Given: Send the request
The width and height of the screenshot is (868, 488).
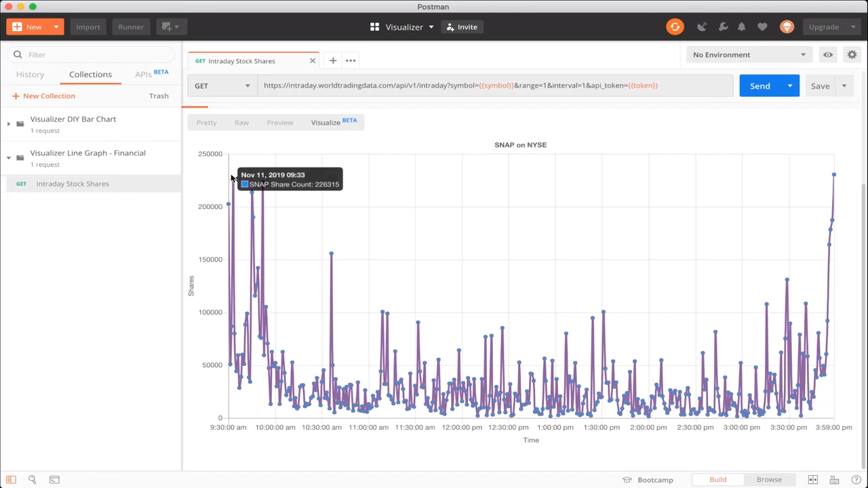Looking at the screenshot, I should 760,86.
